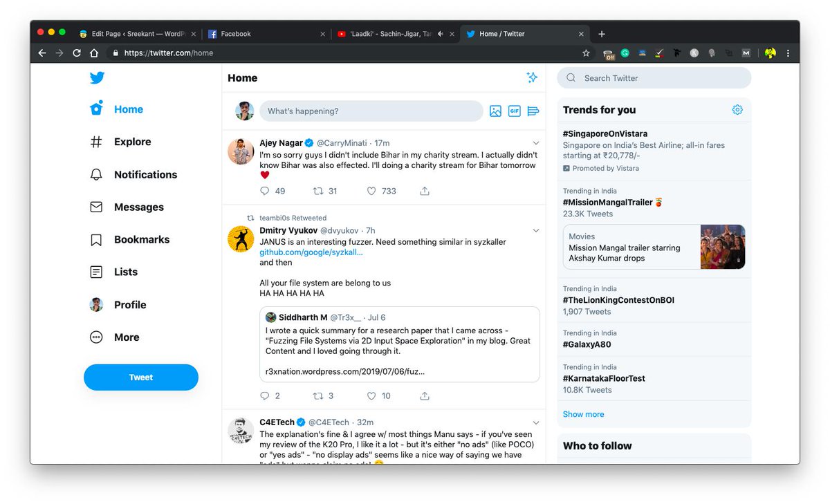
Task: Open Profile from the sidebar
Action: coord(118,304)
